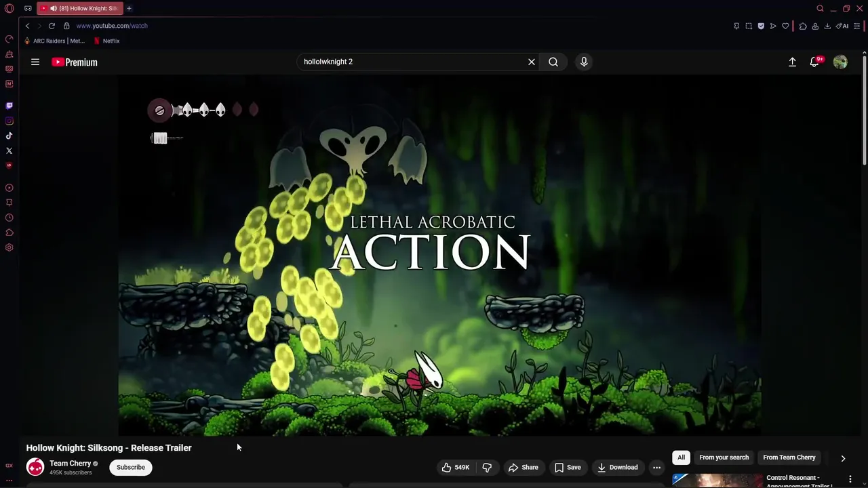The image size is (868, 488).
Task: Show next filter chips arrow
Action: (843, 458)
